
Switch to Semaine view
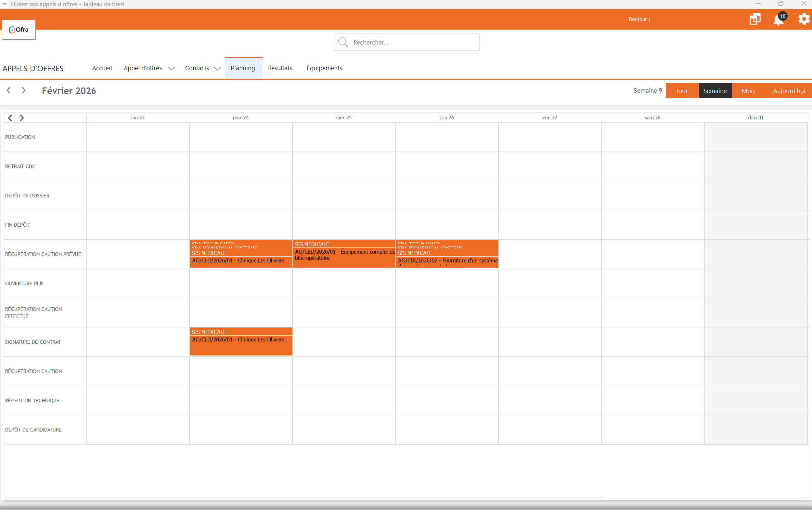[x=715, y=91]
